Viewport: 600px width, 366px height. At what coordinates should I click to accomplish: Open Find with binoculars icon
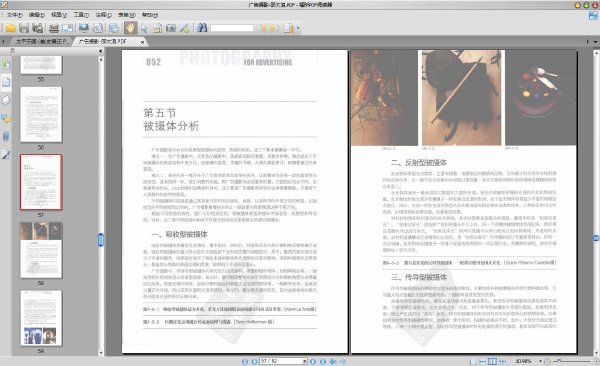point(202,28)
